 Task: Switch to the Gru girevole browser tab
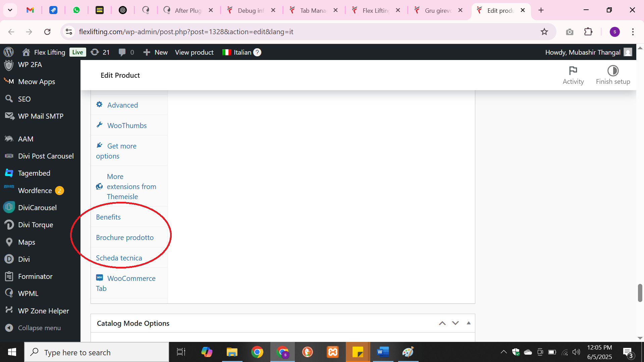(439, 10)
